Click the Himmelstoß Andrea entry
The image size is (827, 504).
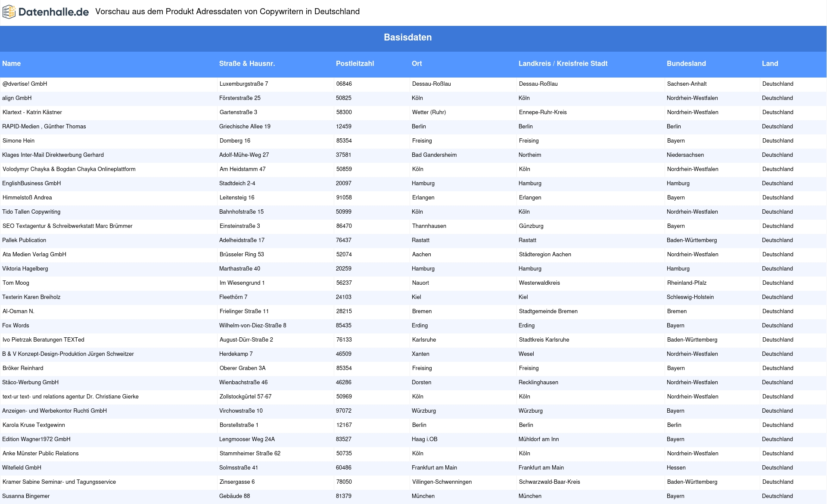[27, 198]
